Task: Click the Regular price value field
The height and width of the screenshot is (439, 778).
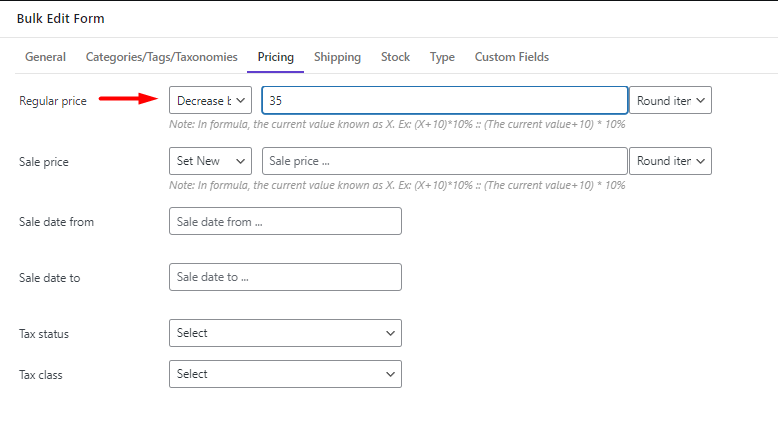Action: click(x=445, y=100)
